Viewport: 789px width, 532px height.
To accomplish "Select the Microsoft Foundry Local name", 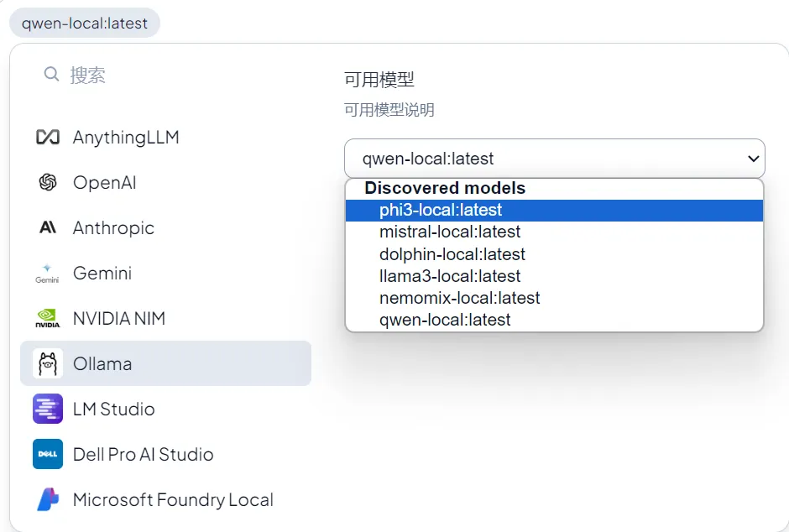I will [x=173, y=499].
